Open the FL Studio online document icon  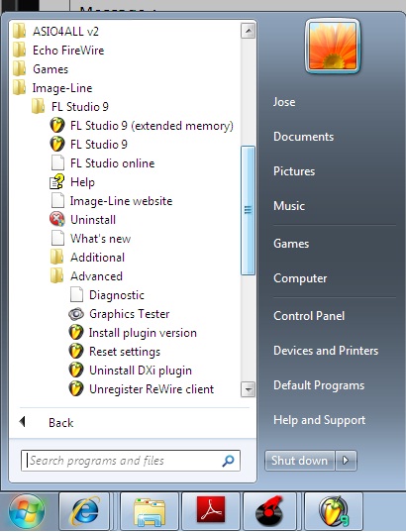57,162
